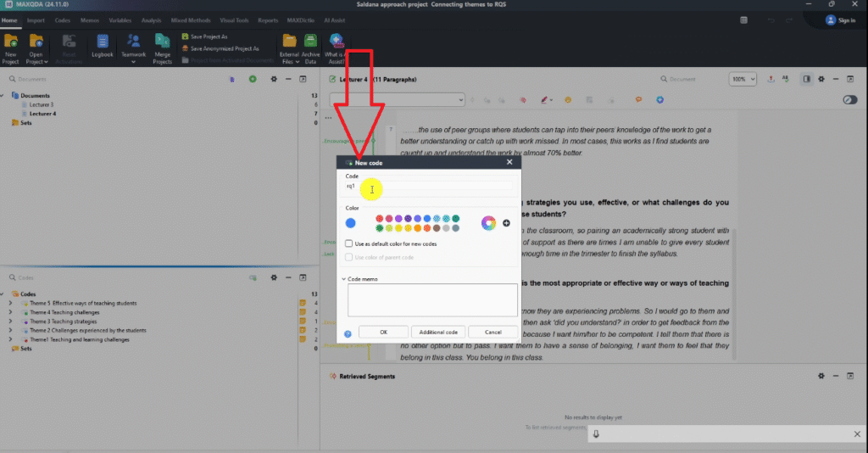The height and width of the screenshot is (453, 868).
Task: Click the plus icon beside color wheel
Action: pyautogui.click(x=506, y=223)
